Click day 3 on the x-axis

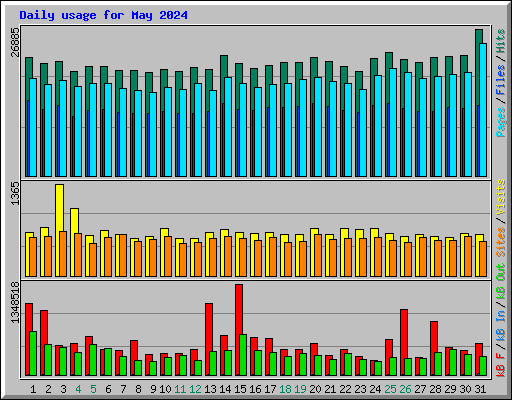(x=63, y=389)
